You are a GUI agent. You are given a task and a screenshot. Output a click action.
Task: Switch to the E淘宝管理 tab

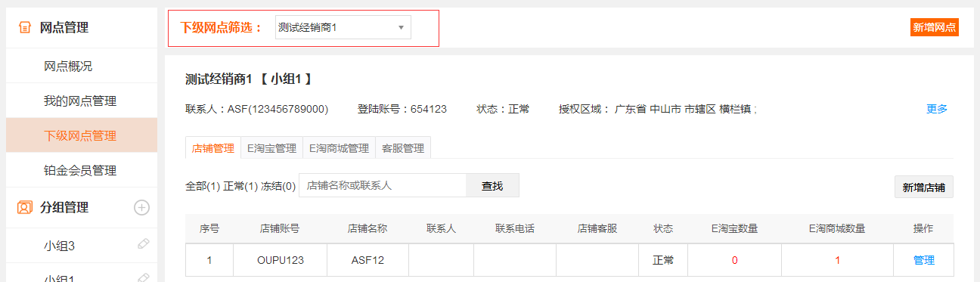[271, 148]
